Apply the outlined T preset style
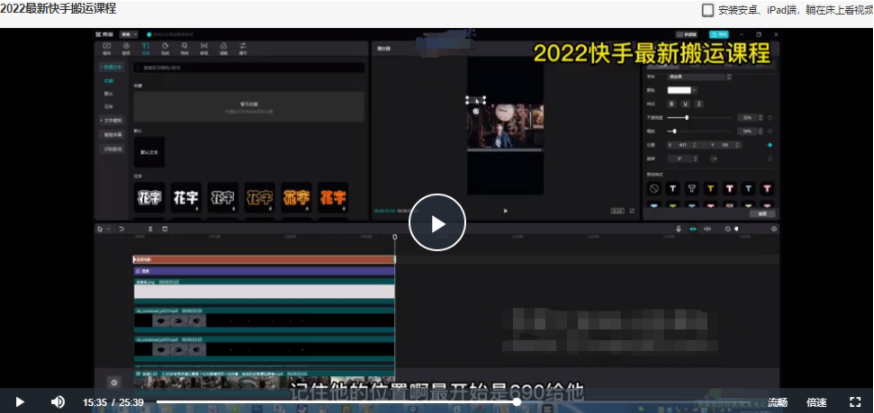This screenshot has height=413, width=874. click(692, 189)
